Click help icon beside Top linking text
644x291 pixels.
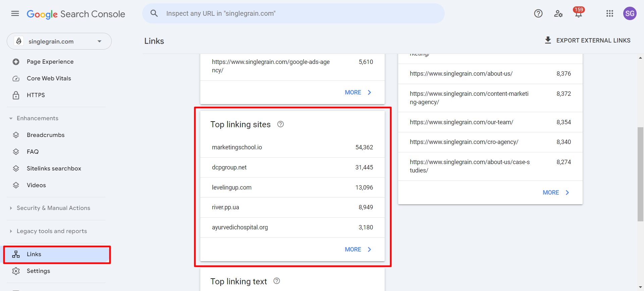pos(277,281)
